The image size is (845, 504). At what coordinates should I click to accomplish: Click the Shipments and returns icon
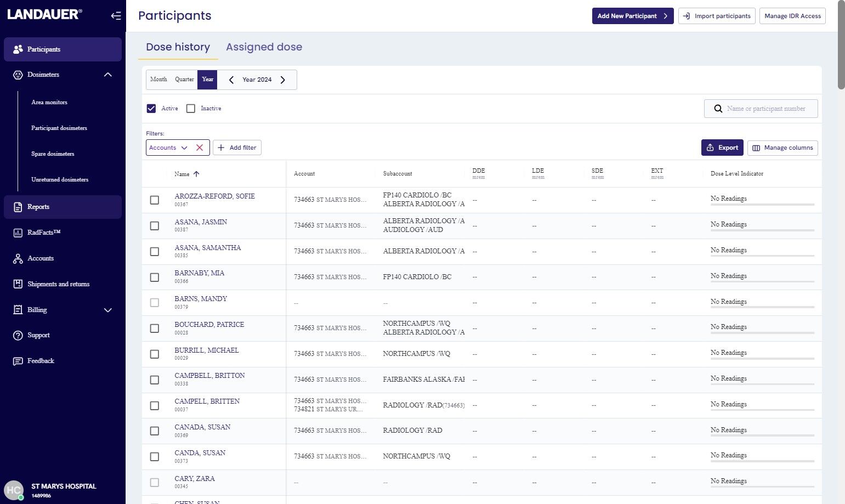click(x=18, y=284)
